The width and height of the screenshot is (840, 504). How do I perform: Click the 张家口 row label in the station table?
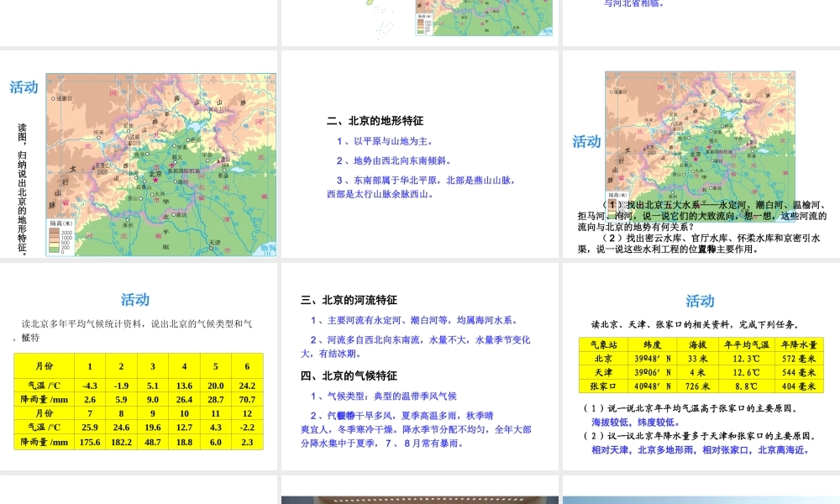(x=604, y=386)
